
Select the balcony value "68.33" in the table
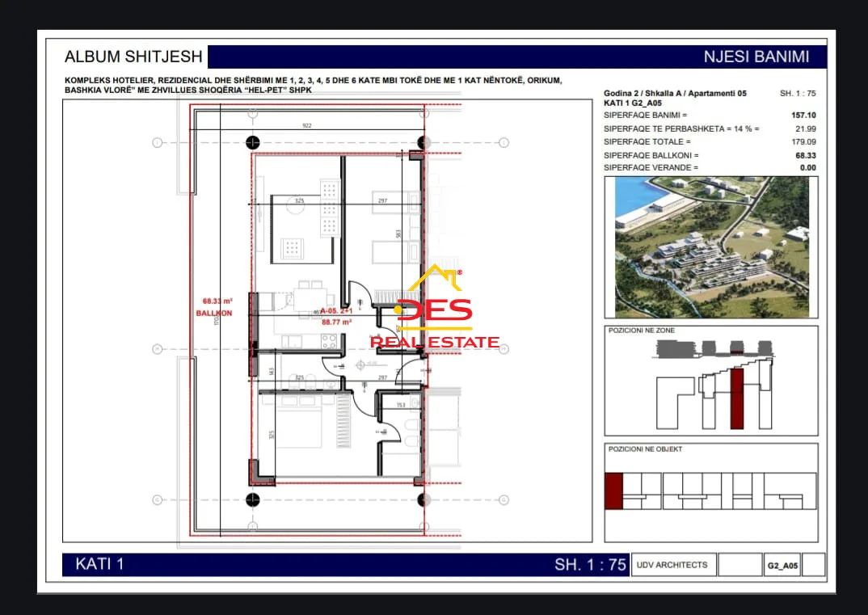pos(806,155)
